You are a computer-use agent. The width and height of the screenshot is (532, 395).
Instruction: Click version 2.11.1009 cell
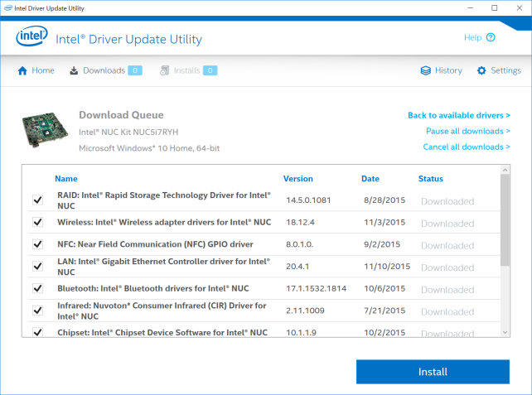pos(305,311)
